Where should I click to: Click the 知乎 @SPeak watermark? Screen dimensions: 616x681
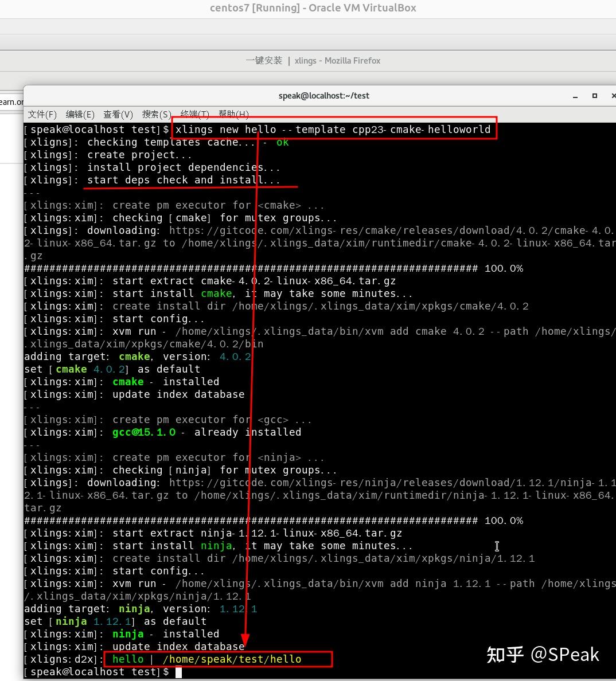[x=541, y=654]
